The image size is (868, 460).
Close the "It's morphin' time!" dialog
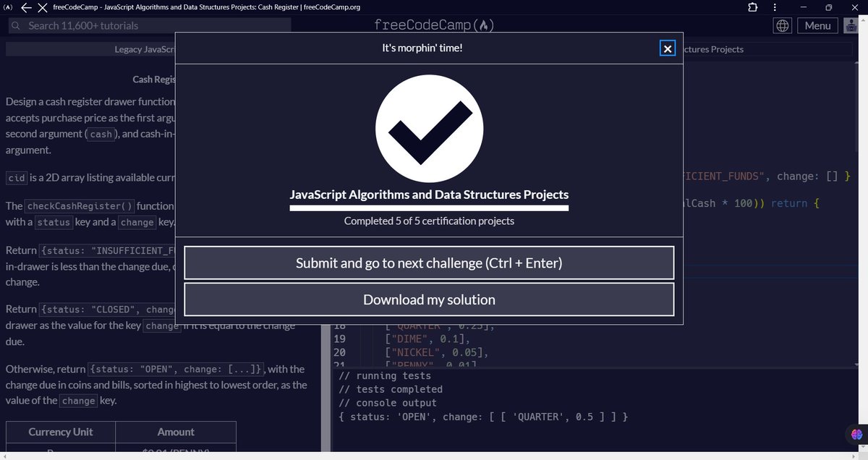(668, 48)
